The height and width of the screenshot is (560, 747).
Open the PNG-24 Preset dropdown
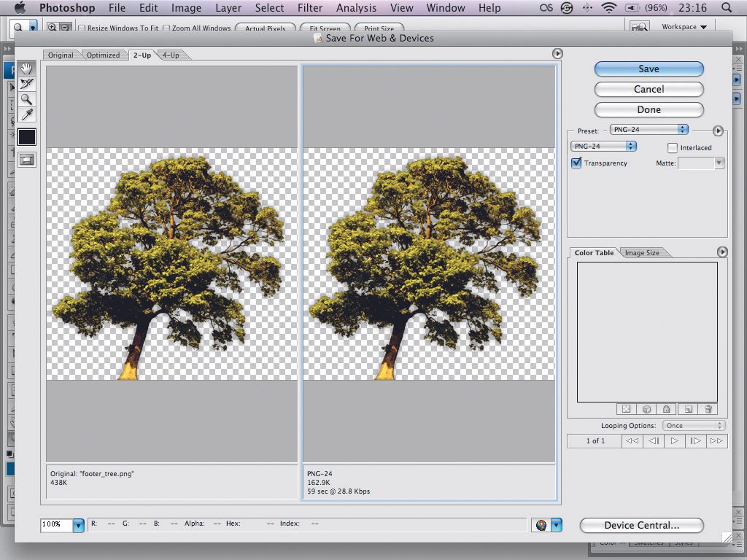[x=649, y=129]
